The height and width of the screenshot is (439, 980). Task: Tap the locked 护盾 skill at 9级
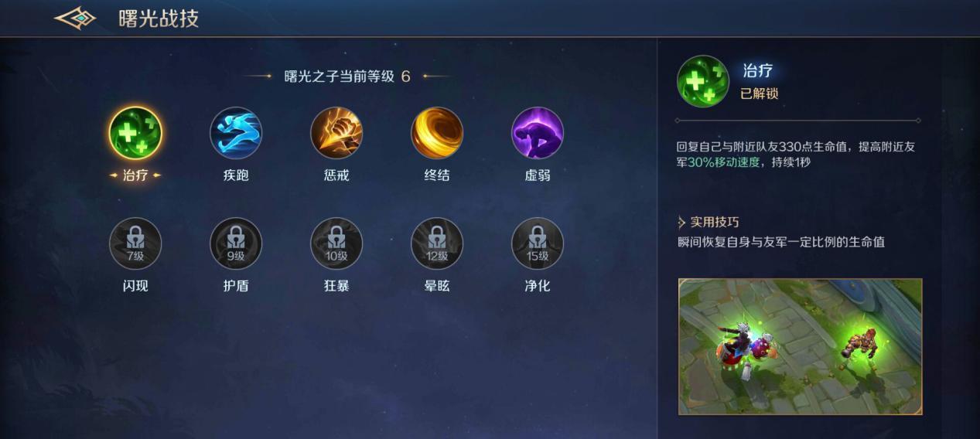(236, 243)
